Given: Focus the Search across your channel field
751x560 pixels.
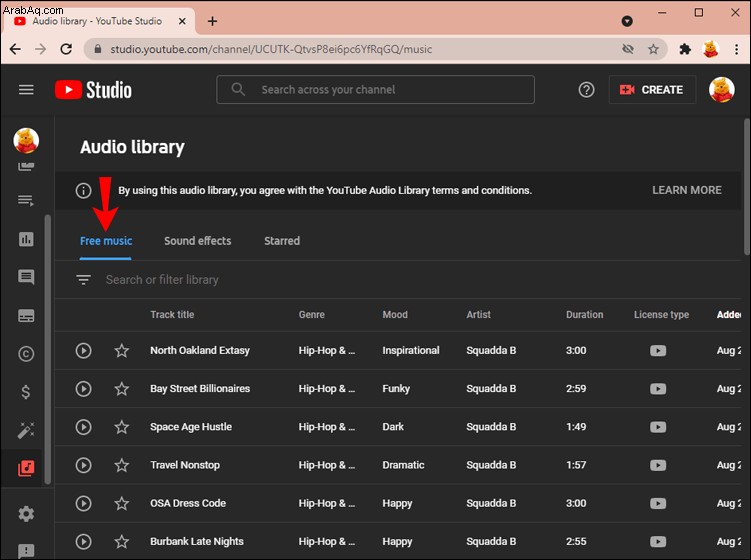Looking at the screenshot, I should pos(376,90).
